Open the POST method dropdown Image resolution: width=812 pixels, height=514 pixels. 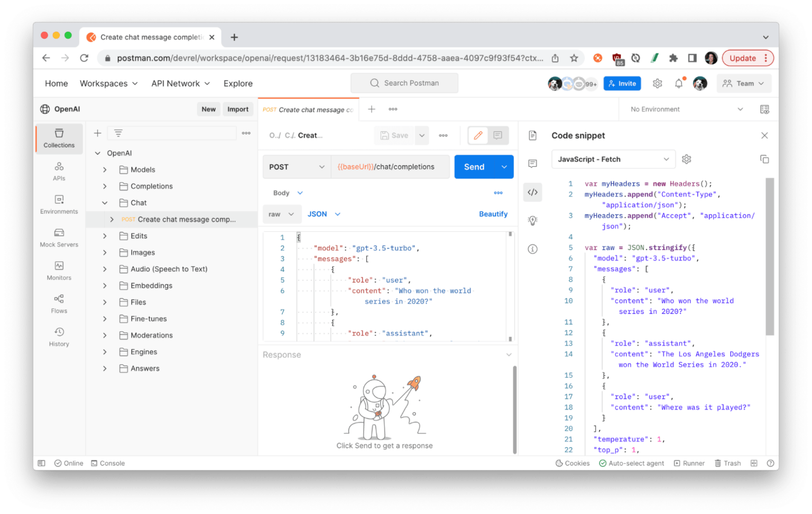tap(297, 166)
